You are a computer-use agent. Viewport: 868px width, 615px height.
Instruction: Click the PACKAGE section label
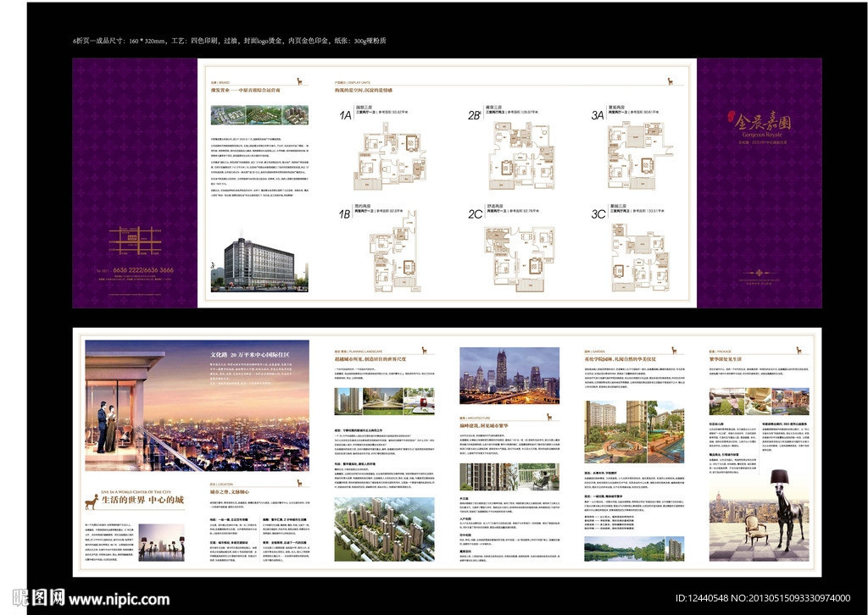tap(721, 352)
